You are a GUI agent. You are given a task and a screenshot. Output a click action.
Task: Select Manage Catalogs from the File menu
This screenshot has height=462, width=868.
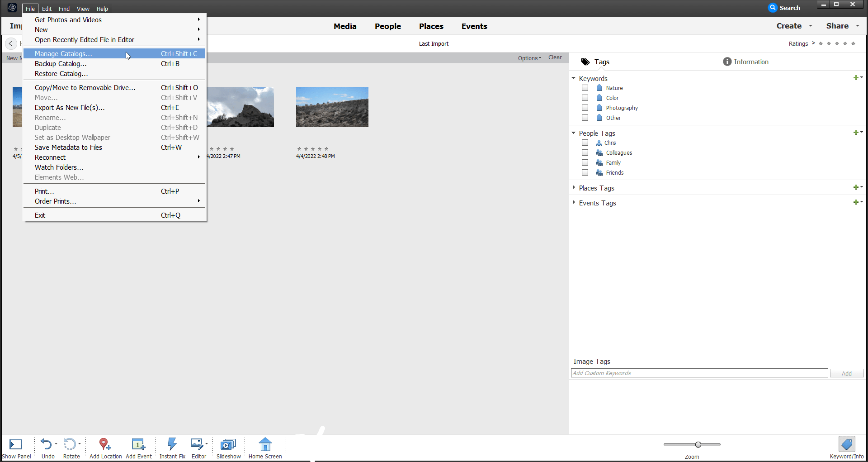[x=63, y=53]
